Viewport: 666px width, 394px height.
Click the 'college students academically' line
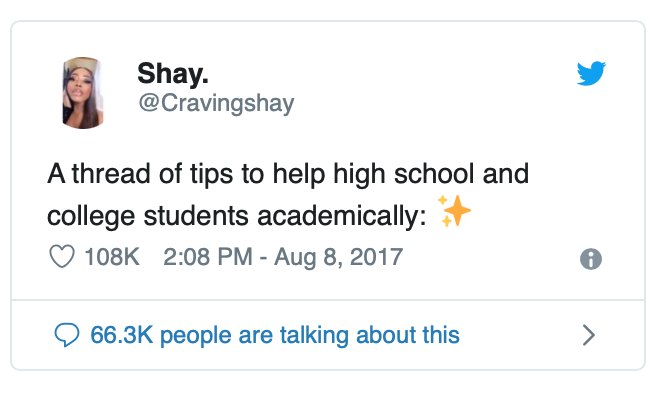237,216
